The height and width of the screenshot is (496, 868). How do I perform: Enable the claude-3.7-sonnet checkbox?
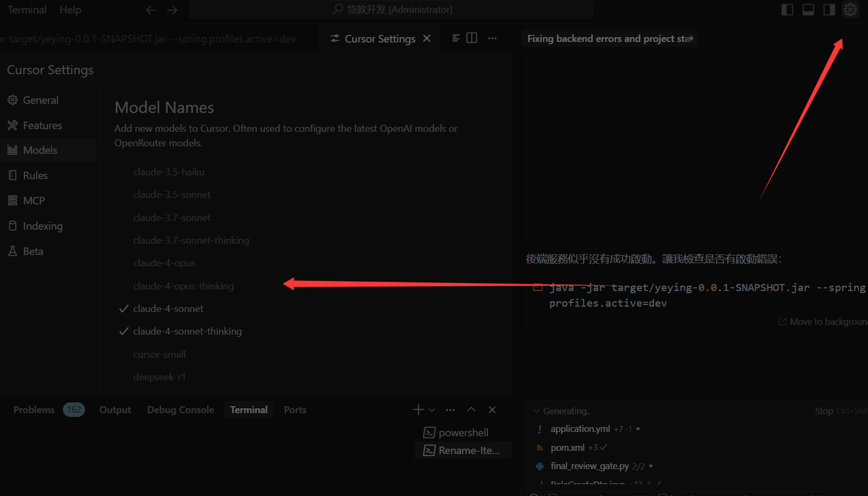click(x=124, y=218)
